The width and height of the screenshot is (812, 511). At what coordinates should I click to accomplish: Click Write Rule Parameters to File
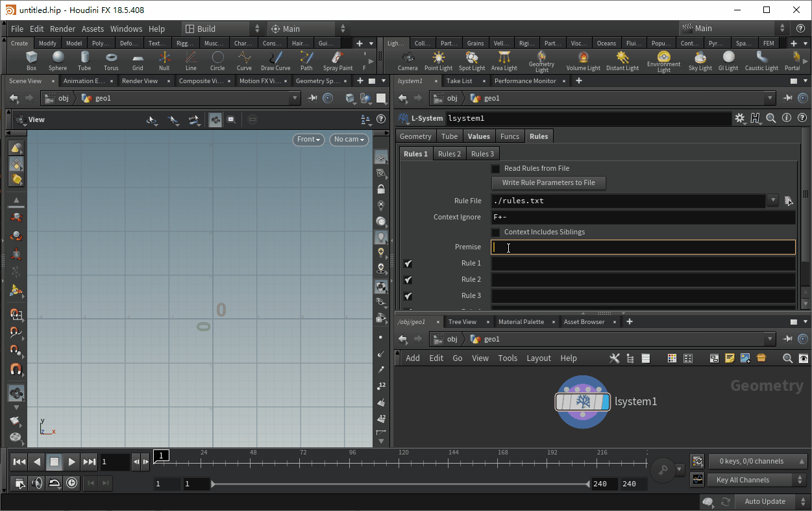tap(548, 183)
